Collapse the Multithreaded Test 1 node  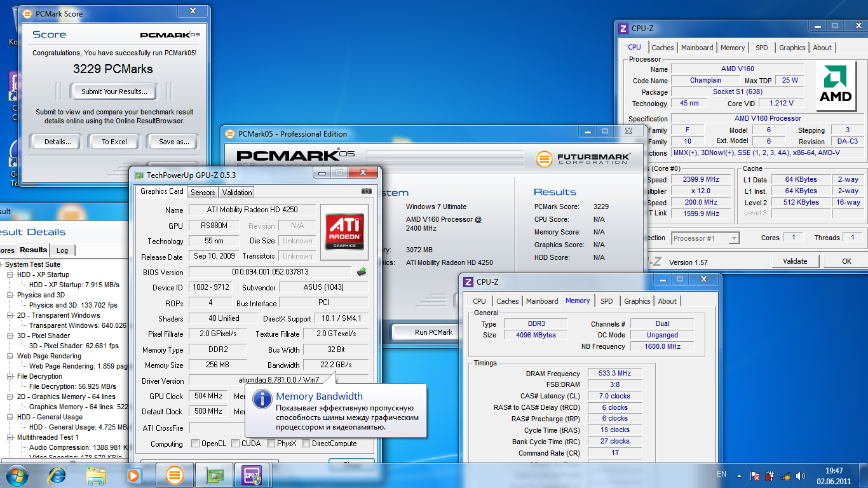(11, 437)
